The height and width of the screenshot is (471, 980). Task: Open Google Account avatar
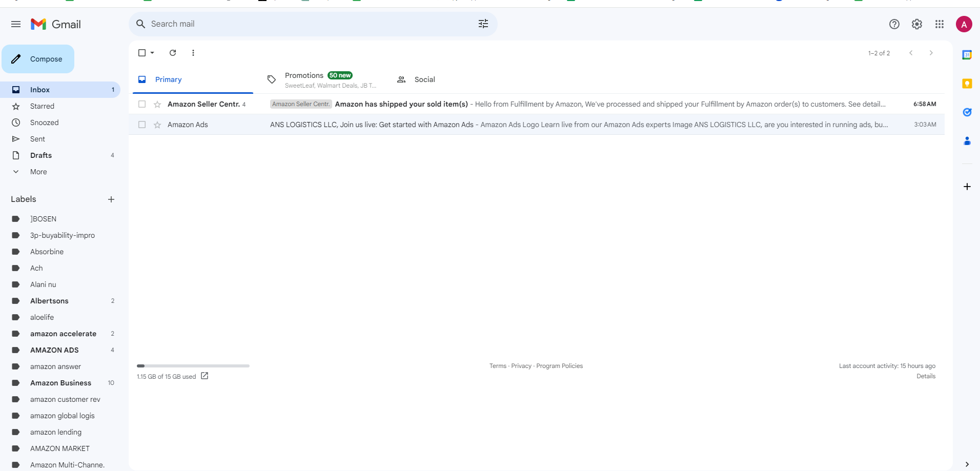964,24
